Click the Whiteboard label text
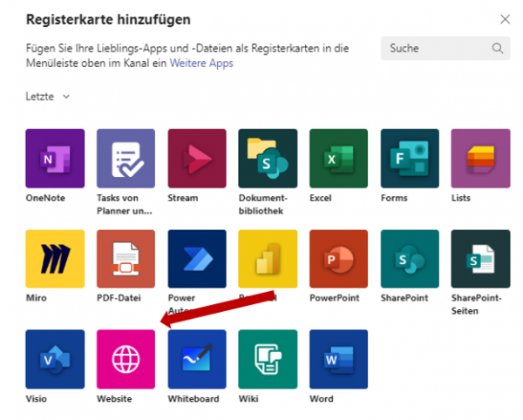The image size is (523, 420). pyautogui.click(x=194, y=399)
